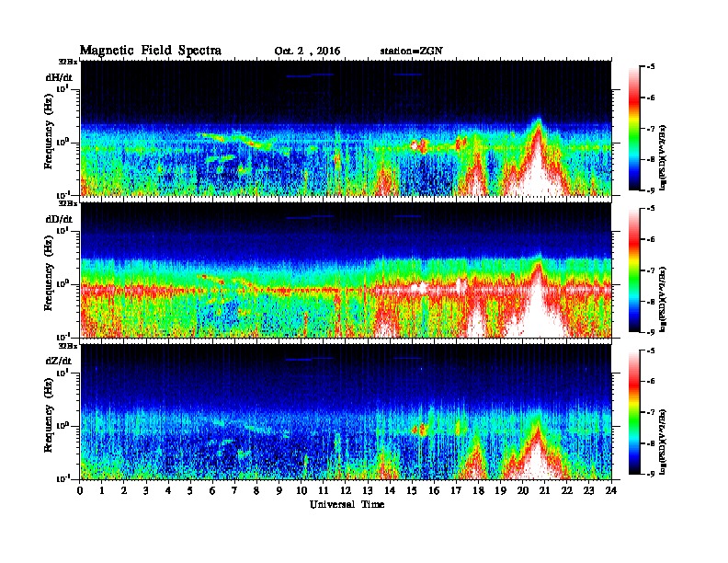This screenshot has width=728, height=563.
Task: Click hour tick label "1" on time axis
Action: [x=102, y=490]
